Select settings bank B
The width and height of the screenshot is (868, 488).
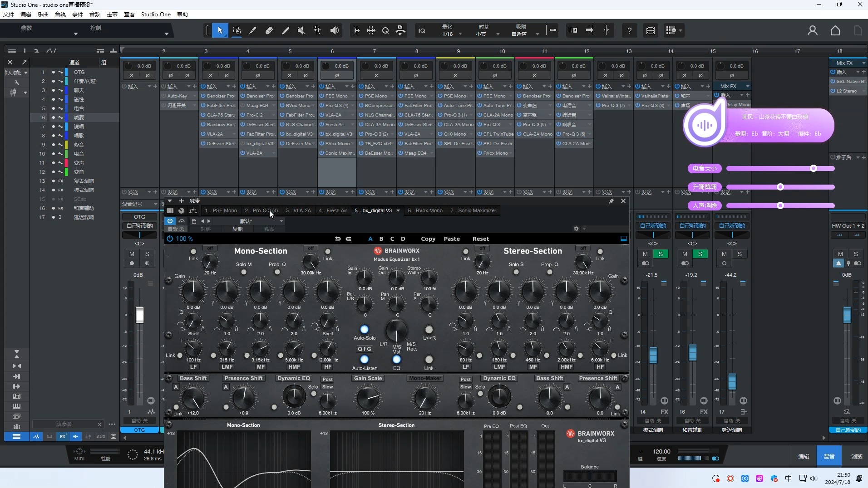tap(381, 239)
